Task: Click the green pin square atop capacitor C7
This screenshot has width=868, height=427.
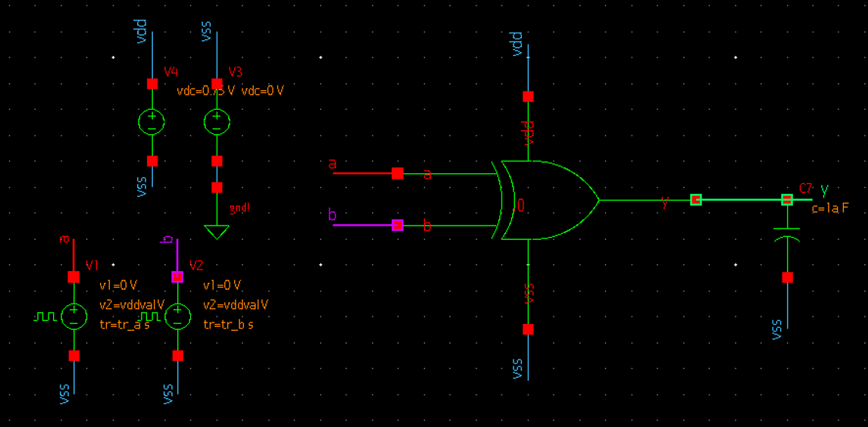Action: [x=787, y=200]
